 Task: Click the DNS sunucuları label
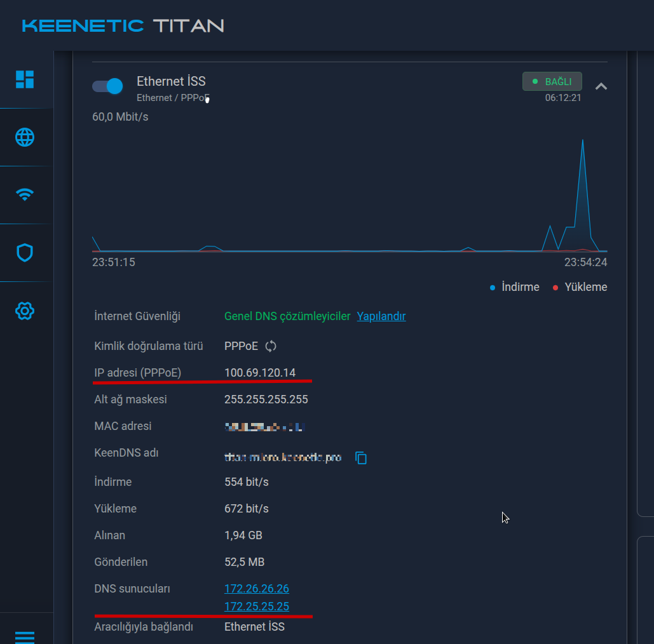(x=132, y=589)
